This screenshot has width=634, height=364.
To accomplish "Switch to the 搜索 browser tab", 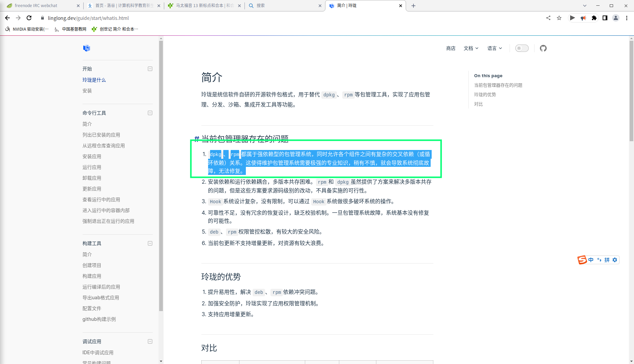I will tap(283, 6).
